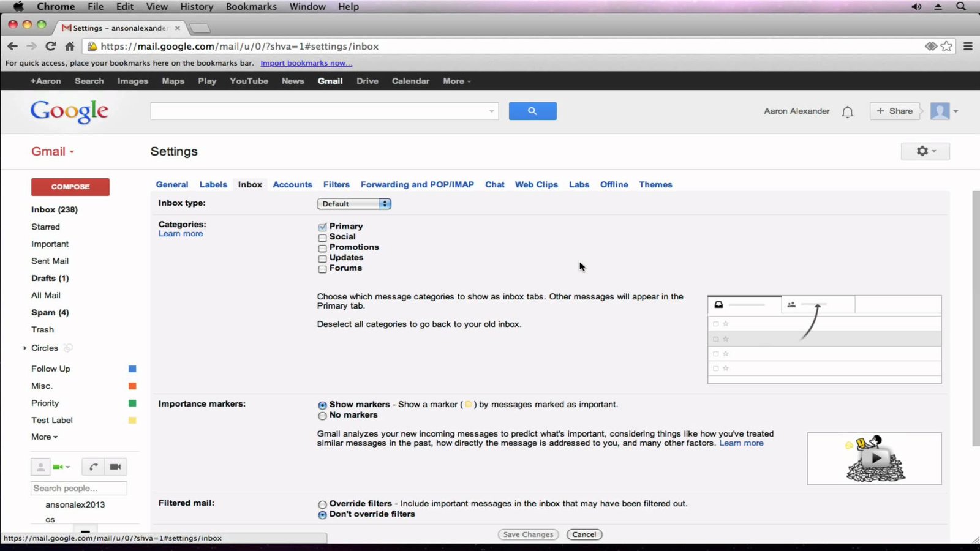Image resolution: width=980 pixels, height=551 pixels.
Task: Start video call camera icon
Action: 115,467
